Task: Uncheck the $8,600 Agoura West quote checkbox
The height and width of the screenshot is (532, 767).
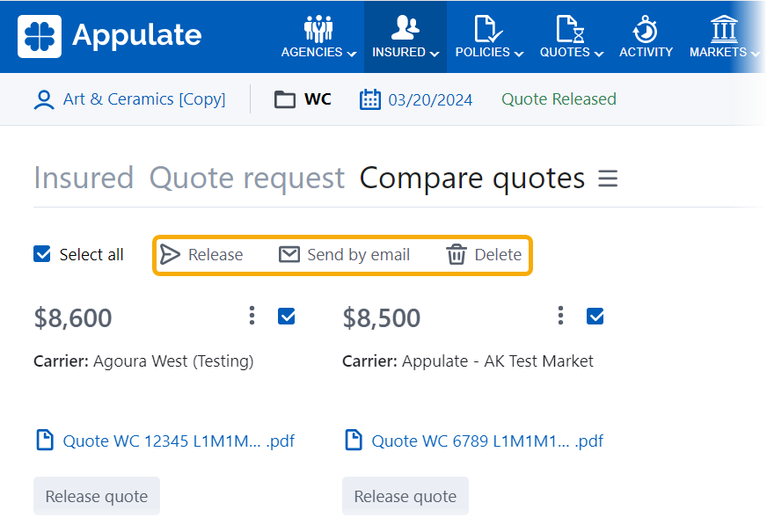Action: (287, 317)
